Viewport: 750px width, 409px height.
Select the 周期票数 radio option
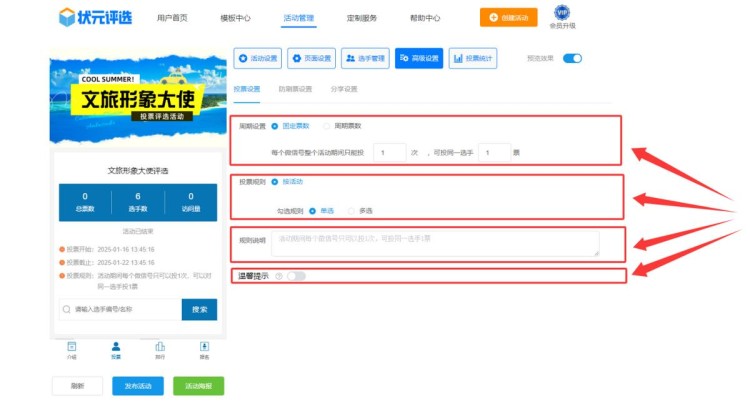click(x=326, y=126)
